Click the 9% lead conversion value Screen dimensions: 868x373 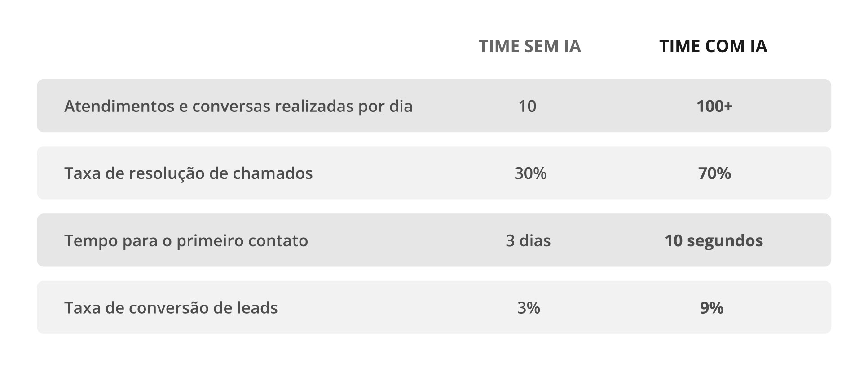click(712, 308)
